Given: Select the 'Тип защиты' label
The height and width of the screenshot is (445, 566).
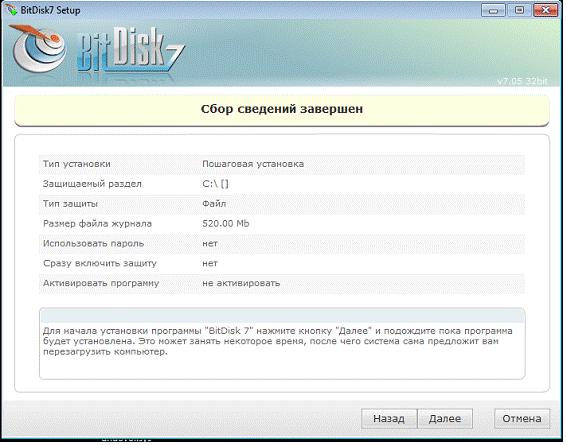Looking at the screenshot, I should pos(70,204).
